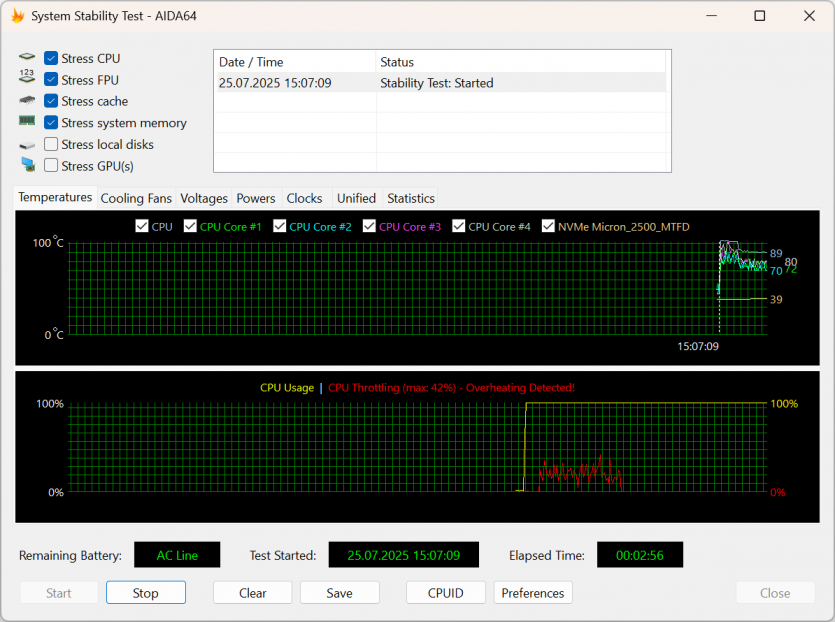Click the disk drive icon beside local disks
This screenshot has width=835, height=622.
(x=27, y=145)
